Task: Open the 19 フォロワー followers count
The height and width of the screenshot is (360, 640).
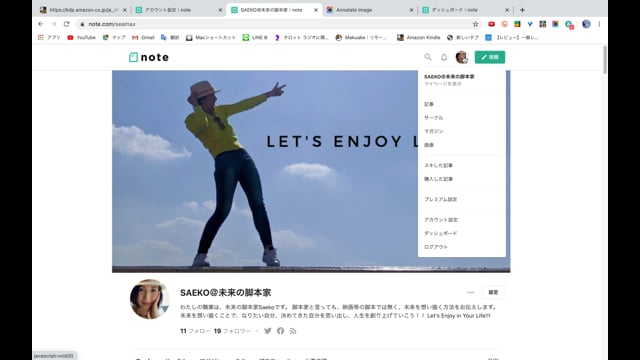Action: pos(232,331)
